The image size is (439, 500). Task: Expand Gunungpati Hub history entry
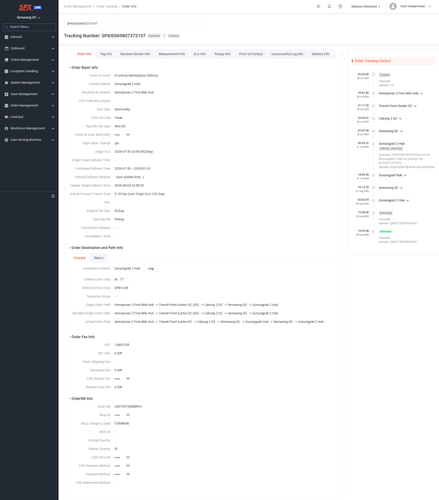point(405,175)
